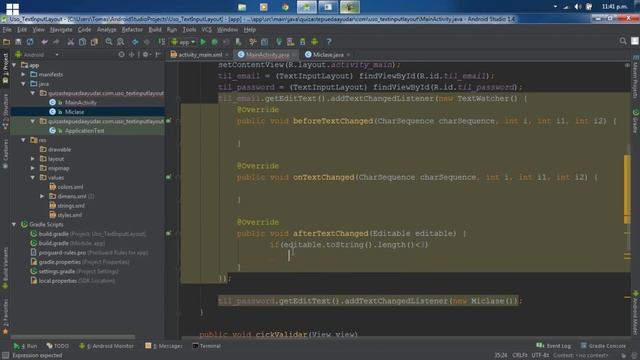Click the override gutter icon beside afterTextChanged
640x360 pixels.
click(169, 233)
